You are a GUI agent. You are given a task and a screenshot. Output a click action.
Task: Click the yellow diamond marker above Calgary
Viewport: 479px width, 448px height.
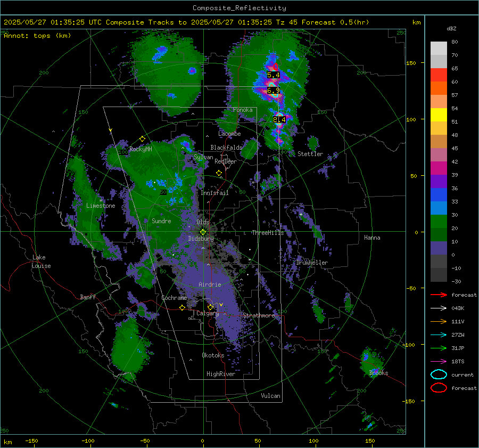(210, 307)
